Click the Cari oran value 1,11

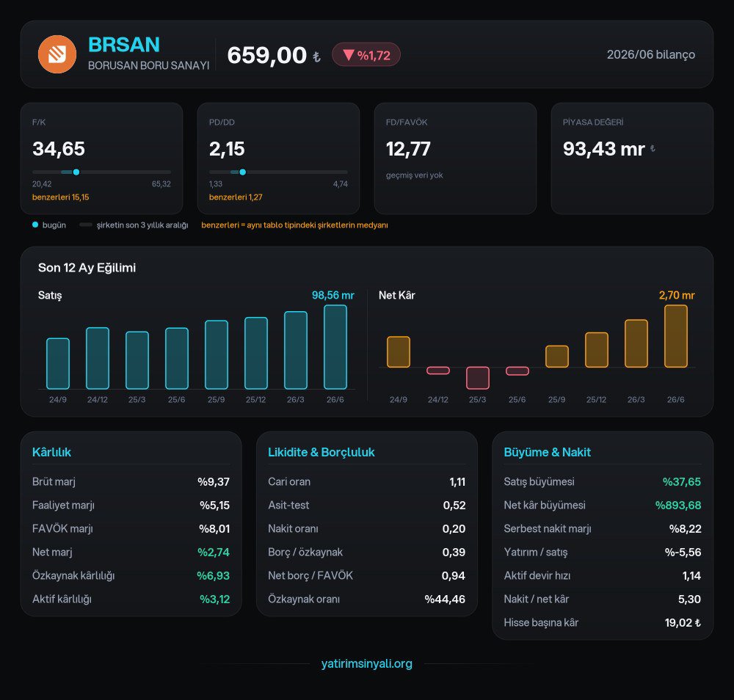coord(457,482)
